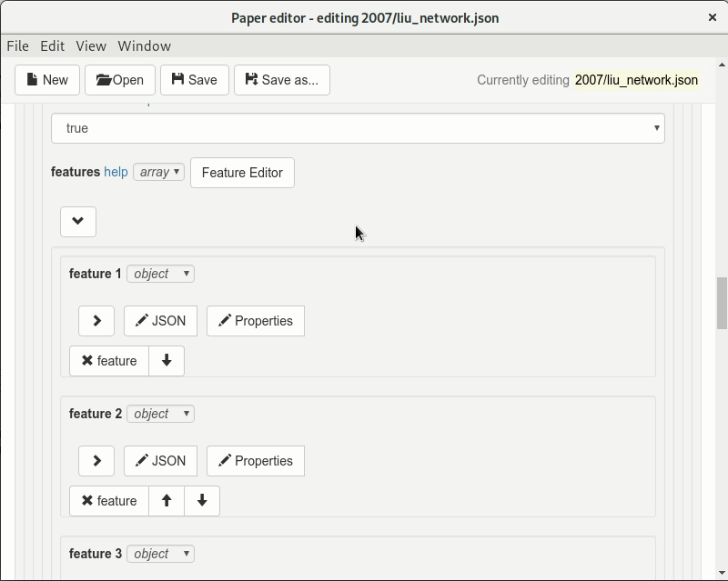Expand feature 2 with its right chevron
The width and height of the screenshot is (728, 581).
[96, 461]
